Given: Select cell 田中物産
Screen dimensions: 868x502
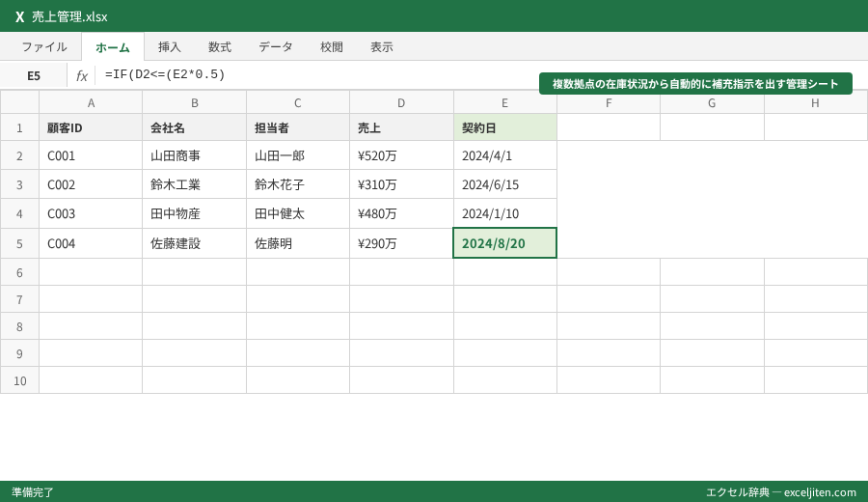Looking at the screenshot, I should (x=194, y=213).
